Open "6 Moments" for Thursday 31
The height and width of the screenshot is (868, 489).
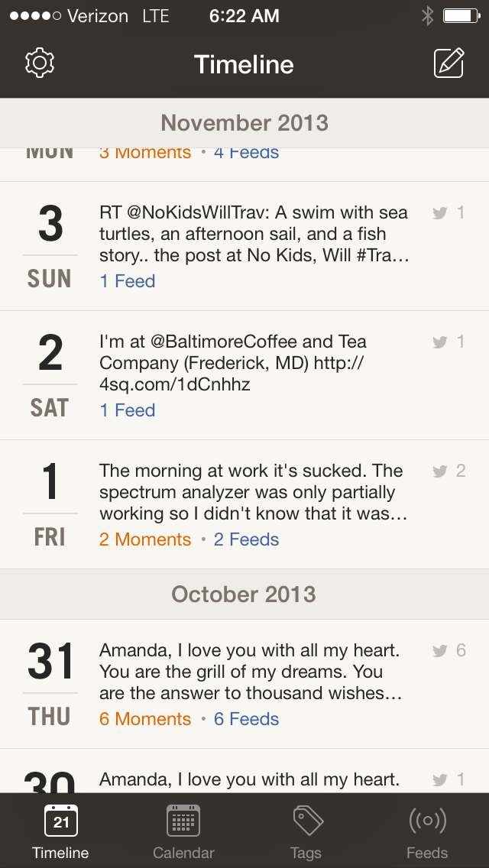click(x=145, y=719)
